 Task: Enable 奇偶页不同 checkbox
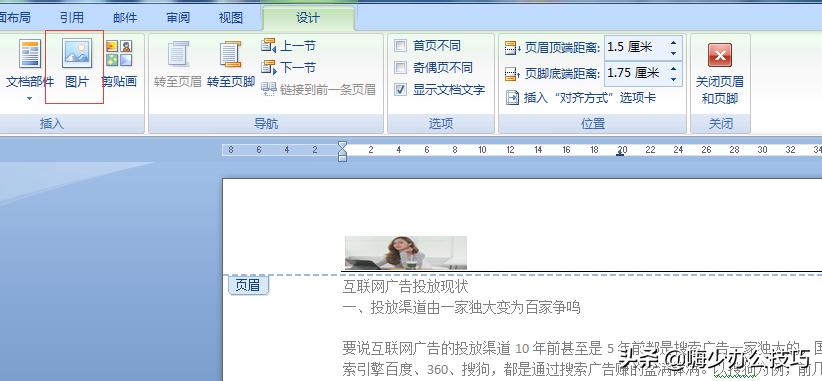pyautogui.click(x=401, y=68)
